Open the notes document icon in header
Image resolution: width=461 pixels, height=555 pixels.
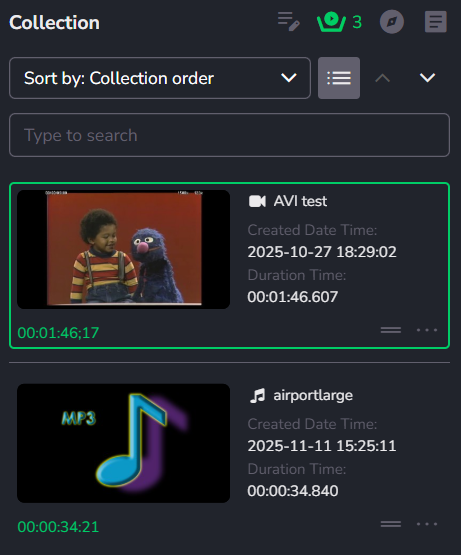(x=436, y=22)
